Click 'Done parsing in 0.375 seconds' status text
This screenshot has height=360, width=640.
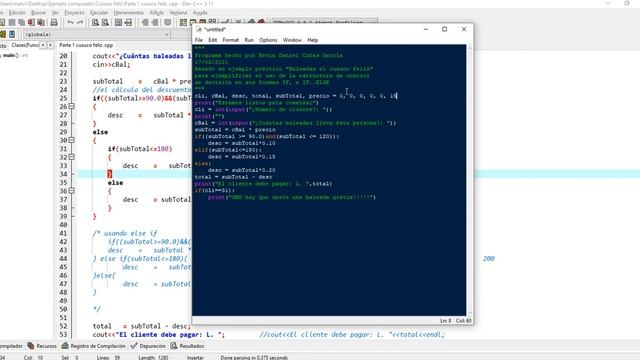pos(254,358)
